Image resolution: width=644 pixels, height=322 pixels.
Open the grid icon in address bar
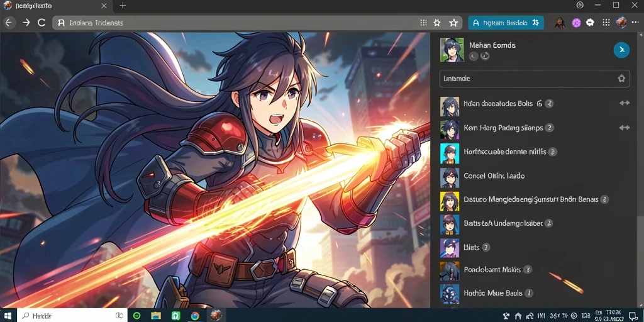point(423,23)
